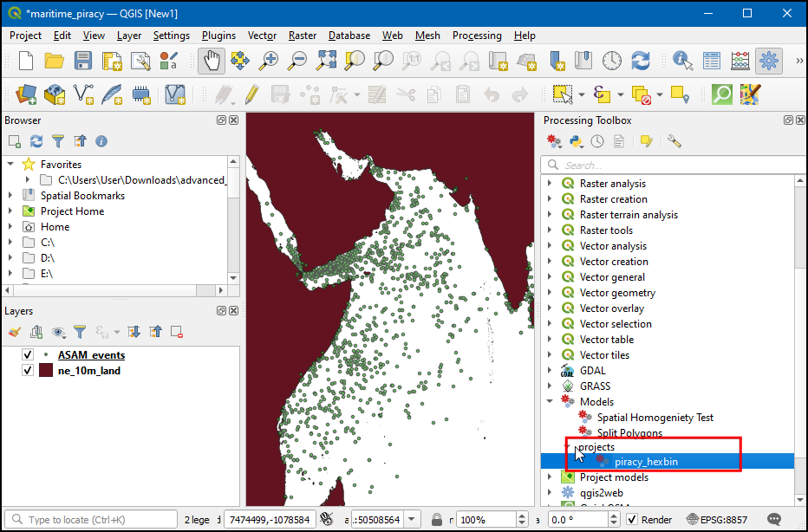Open the Raster menu
This screenshot has width=808, height=532.
pos(303,36)
